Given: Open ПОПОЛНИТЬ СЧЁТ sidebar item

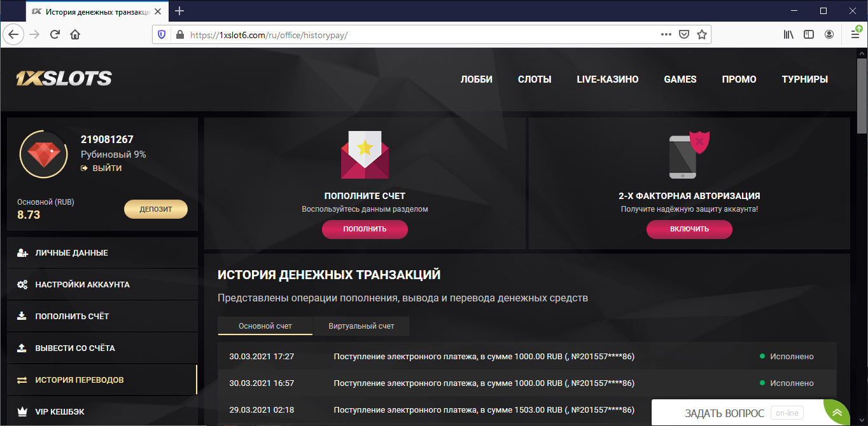Looking at the screenshot, I should click(102, 317).
